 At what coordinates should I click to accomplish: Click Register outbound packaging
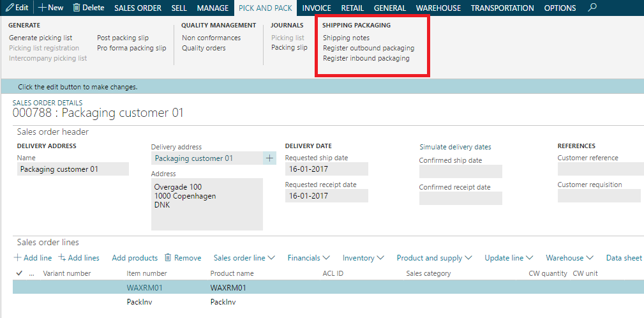click(x=368, y=48)
